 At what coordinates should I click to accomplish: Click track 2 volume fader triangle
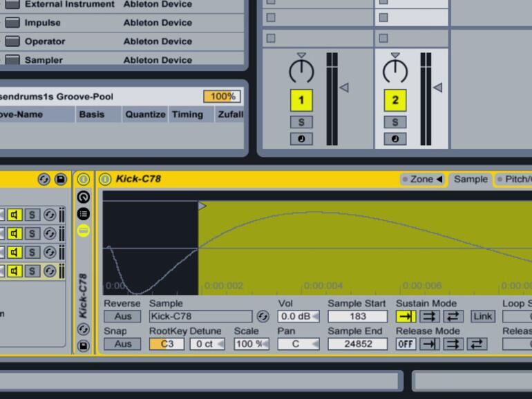point(437,88)
